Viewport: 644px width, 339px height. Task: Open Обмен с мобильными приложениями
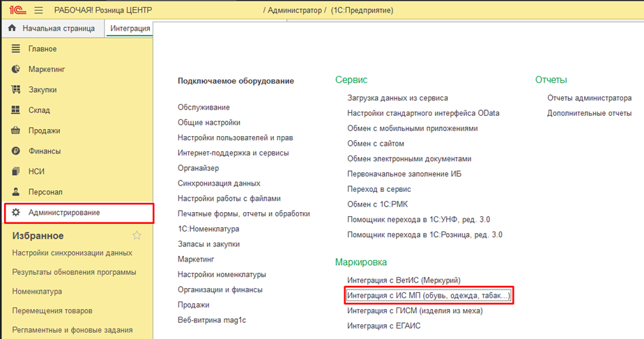[x=413, y=128]
